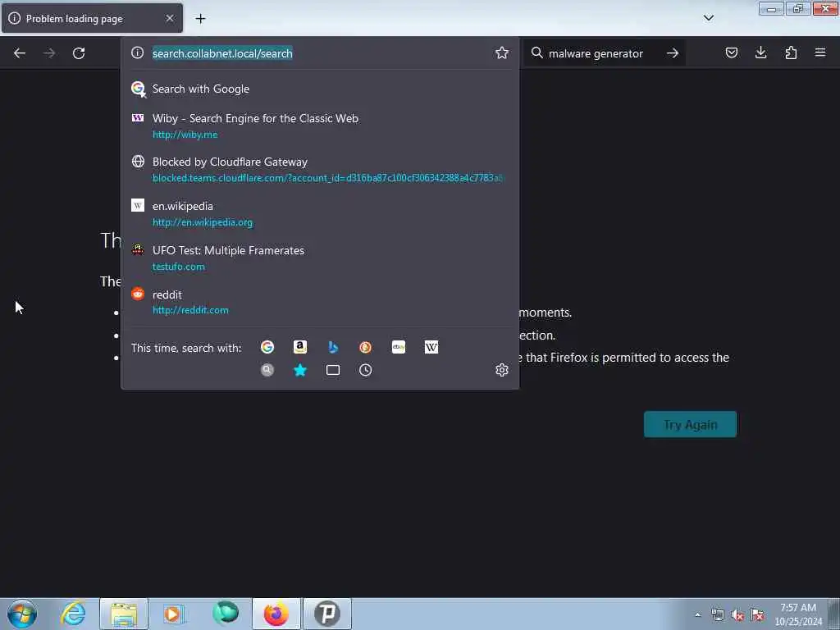Open the Windows Start menu
840x630 pixels.
coord(22,614)
